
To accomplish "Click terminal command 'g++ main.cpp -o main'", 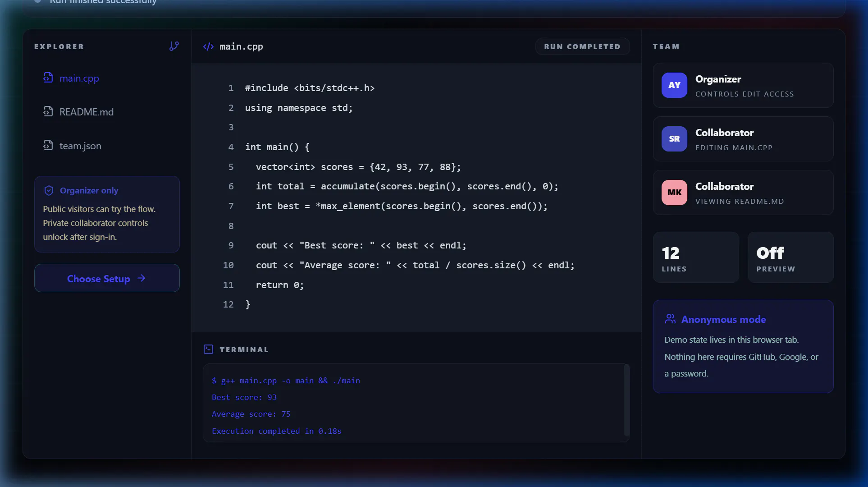I will point(286,381).
